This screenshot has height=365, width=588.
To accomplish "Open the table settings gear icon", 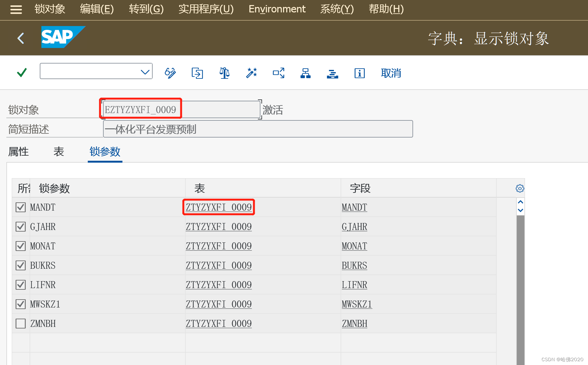I will [520, 188].
